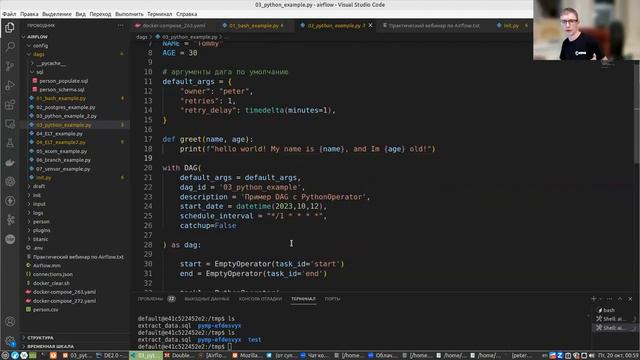The image size is (640, 360).
Task: Close the 03_python_example.py editor tab
Action: (370, 25)
